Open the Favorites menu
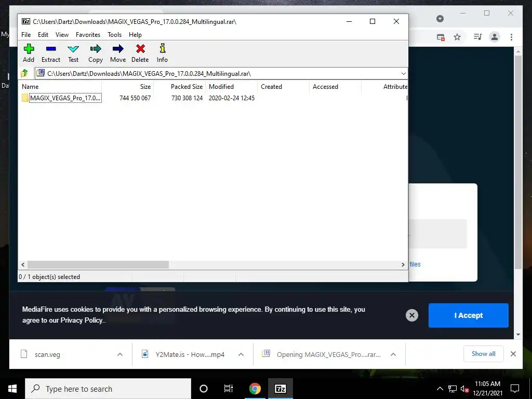 click(88, 35)
